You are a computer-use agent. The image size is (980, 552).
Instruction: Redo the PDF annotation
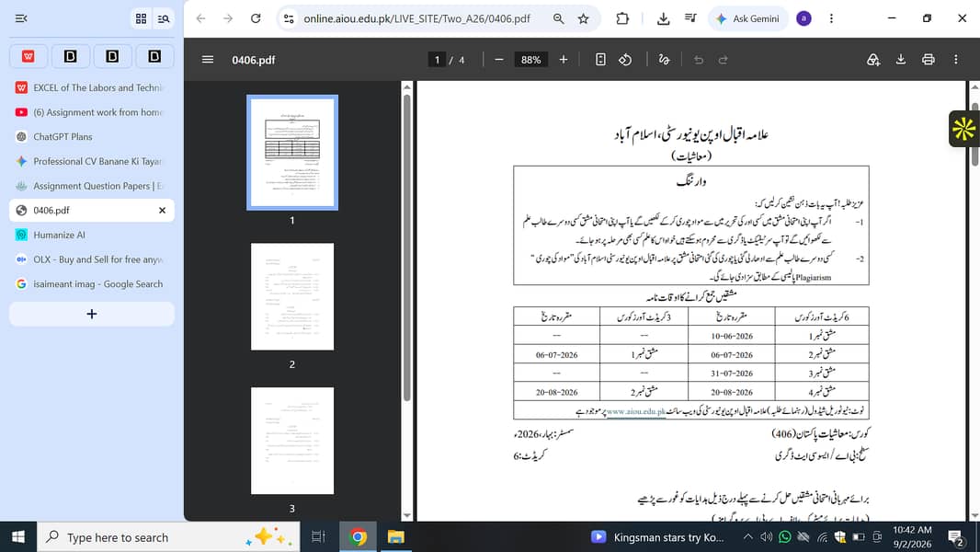724,60
